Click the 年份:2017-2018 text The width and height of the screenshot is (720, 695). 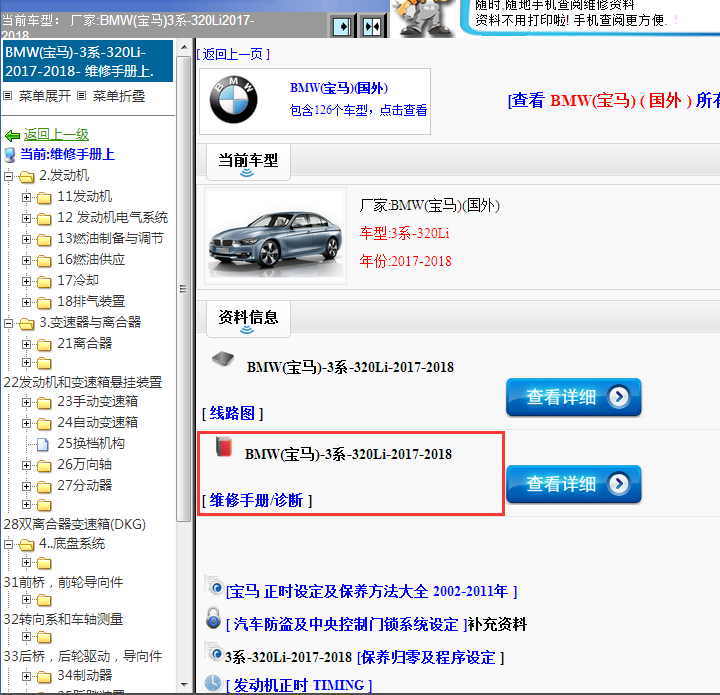tap(405, 261)
